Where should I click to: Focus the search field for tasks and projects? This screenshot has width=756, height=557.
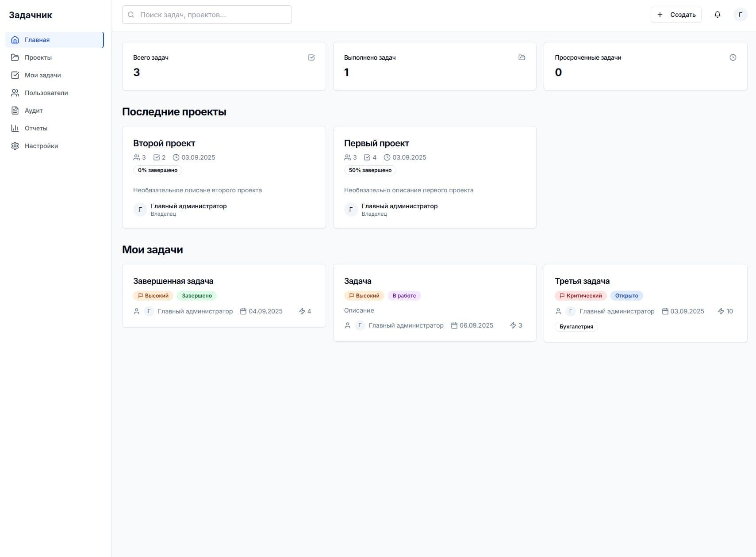[207, 15]
